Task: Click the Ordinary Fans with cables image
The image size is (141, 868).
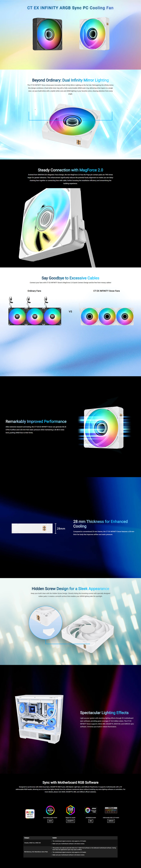Action: [35, 311]
